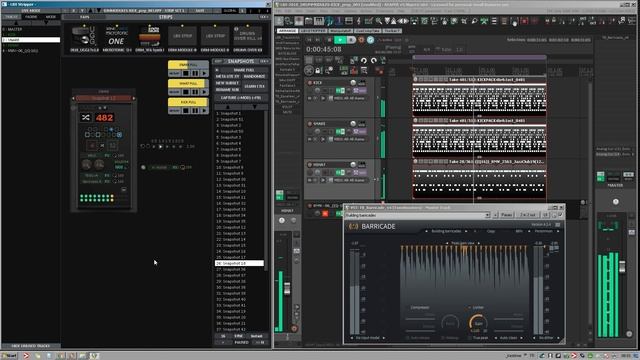Toggle record arm on SNARE track
This screenshot has width=640, height=360.
coord(310,123)
